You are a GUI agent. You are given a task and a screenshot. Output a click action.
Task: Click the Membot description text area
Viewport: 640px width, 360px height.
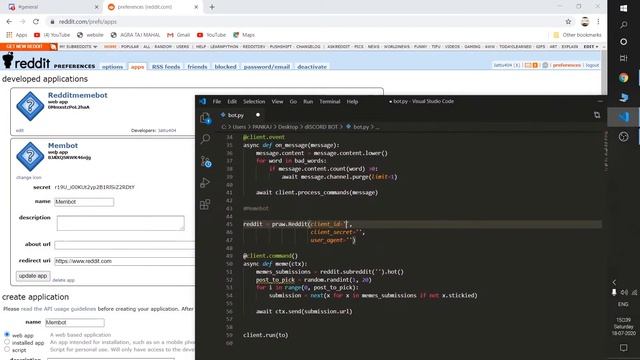(x=120, y=223)
